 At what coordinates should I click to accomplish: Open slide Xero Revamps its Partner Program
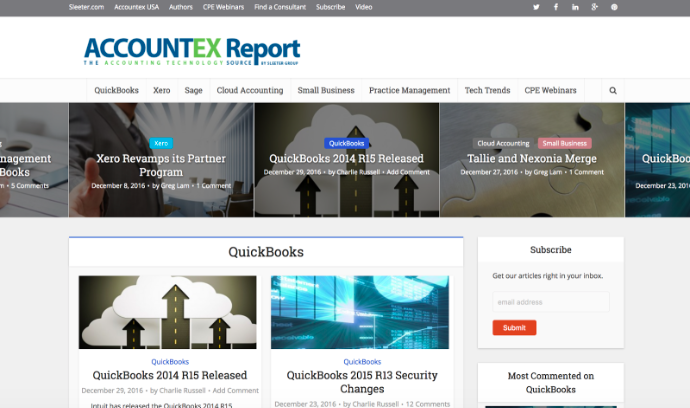tap(161, 165)
